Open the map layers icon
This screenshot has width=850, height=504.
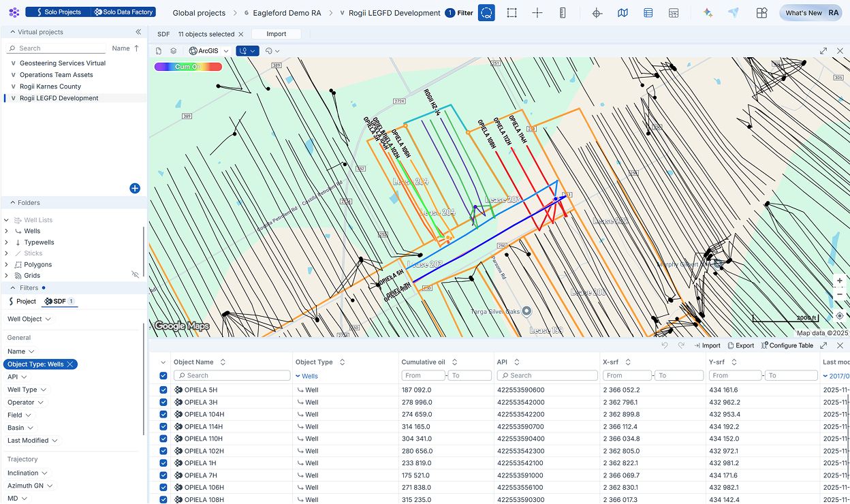[174, 51]
